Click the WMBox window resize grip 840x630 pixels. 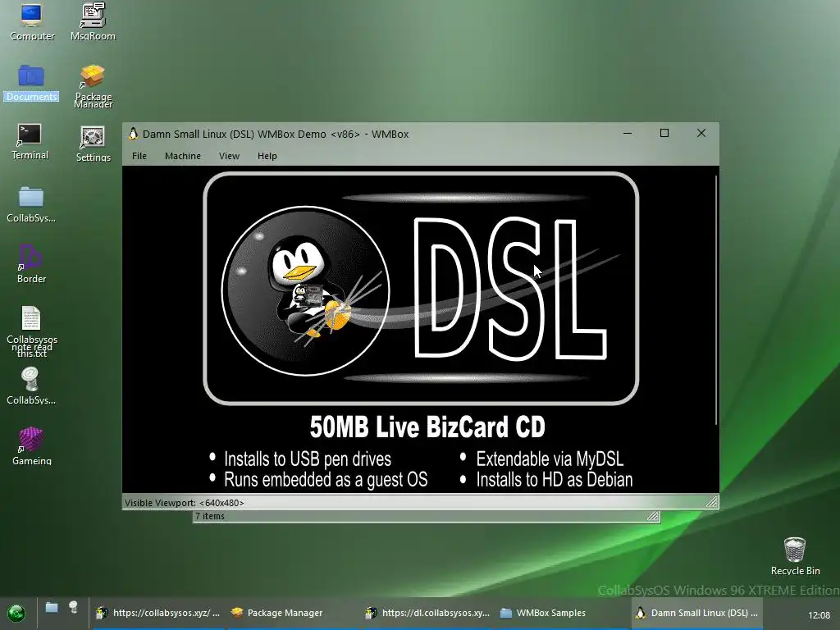pos(712,502)
